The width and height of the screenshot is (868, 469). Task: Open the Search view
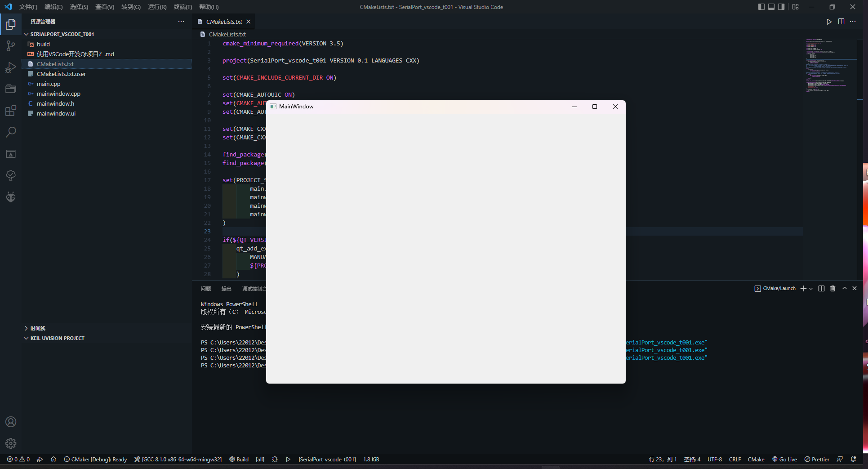click(x=11, y=132)
